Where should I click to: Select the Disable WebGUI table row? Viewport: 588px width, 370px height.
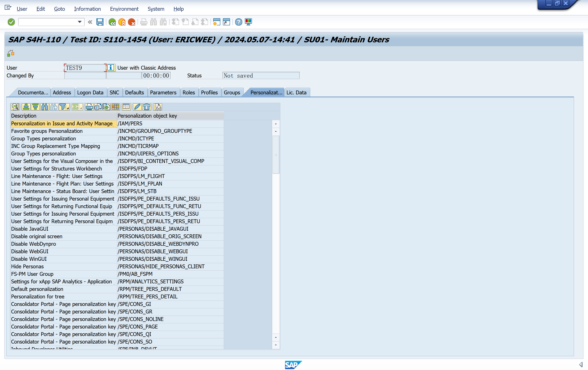(x=30, y=251)
